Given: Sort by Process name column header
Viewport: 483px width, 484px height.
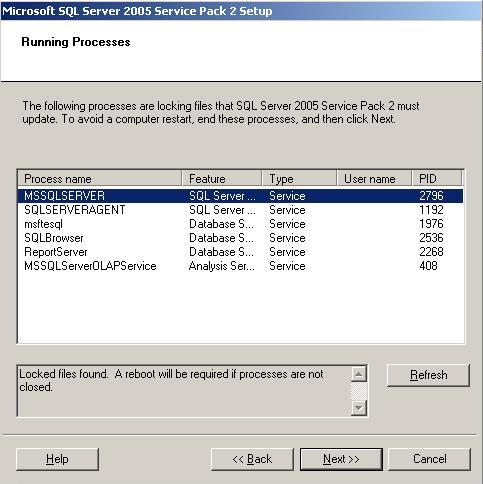Looking at the screenshot, I should [100, 179].
